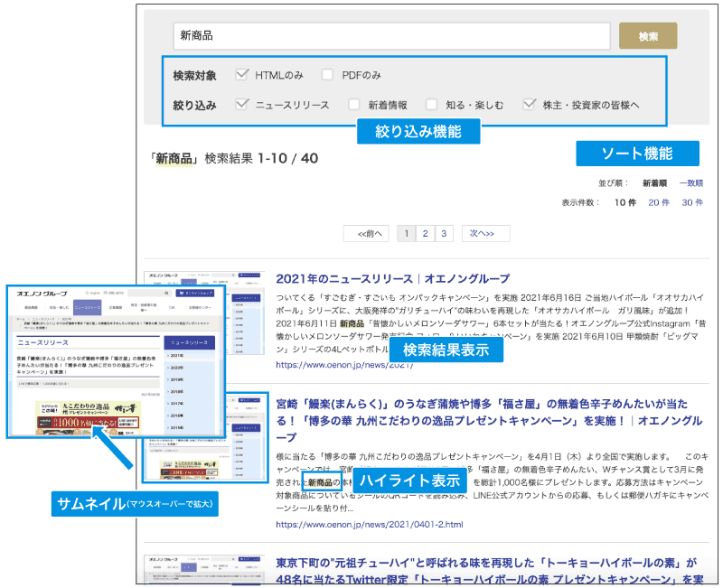Select 新着順 sort order
The height and width of the screenshot is (588, 723).
654,183
